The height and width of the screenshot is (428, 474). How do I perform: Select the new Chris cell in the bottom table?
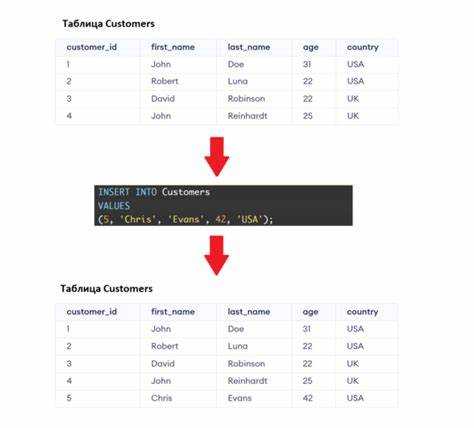pos(162,398)
